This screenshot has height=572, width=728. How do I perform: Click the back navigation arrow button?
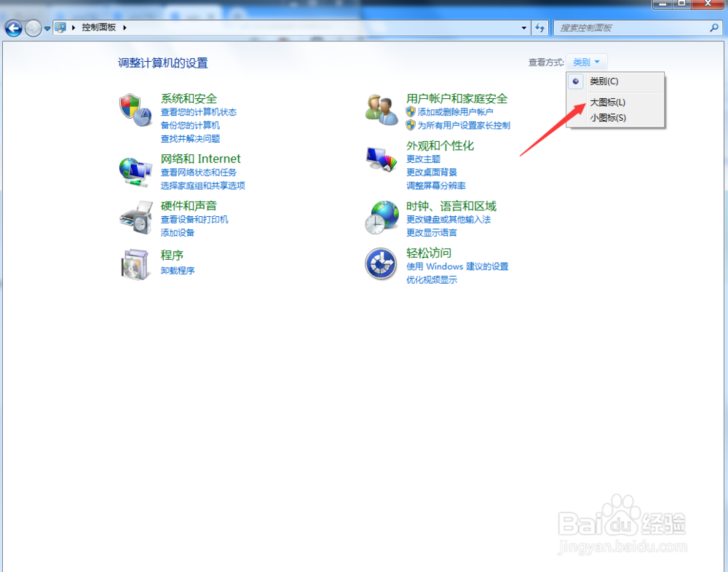pyautogui.click(x=13, y=28)
